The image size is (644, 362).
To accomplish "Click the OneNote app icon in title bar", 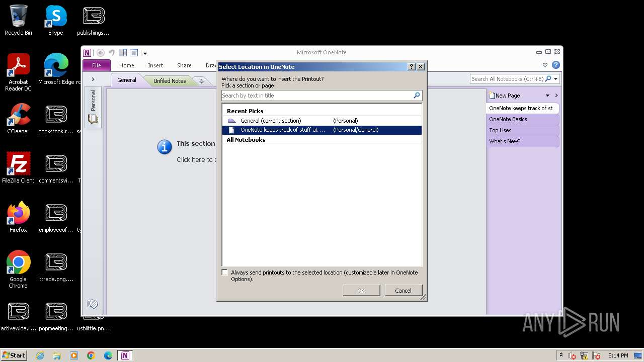I will (x=88, y=52).
